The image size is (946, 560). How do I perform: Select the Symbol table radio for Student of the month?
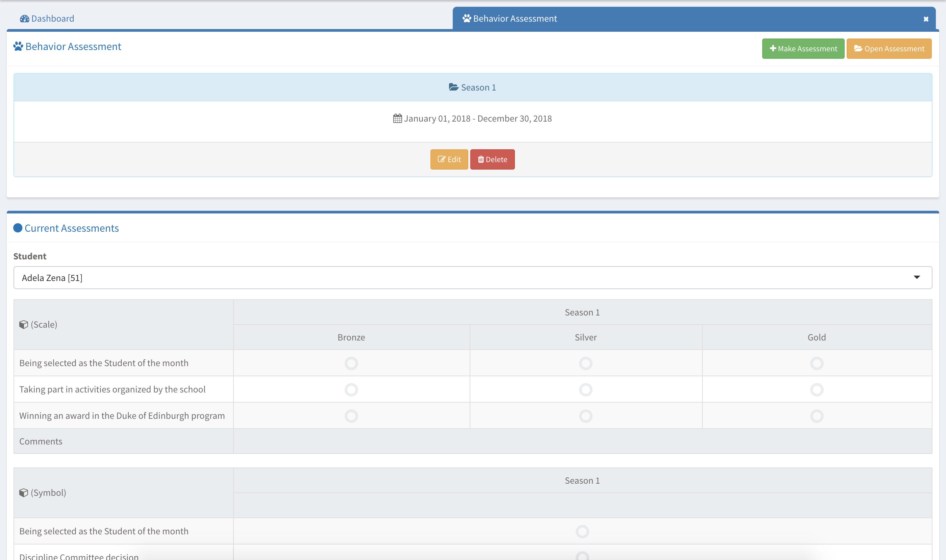coord(582,532)
